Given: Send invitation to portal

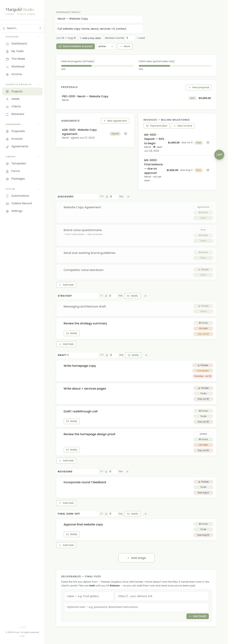Looking at the screenshot, I should point(76,46).
